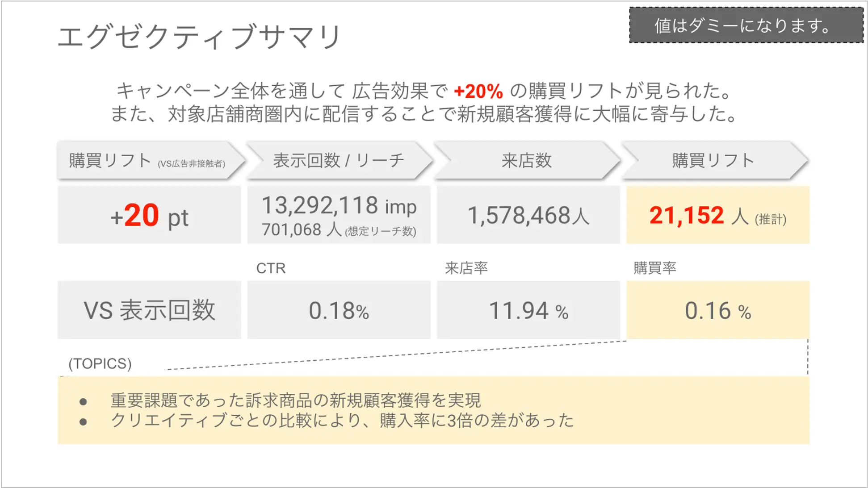Click the +20 pt value box

click(149, 216)
